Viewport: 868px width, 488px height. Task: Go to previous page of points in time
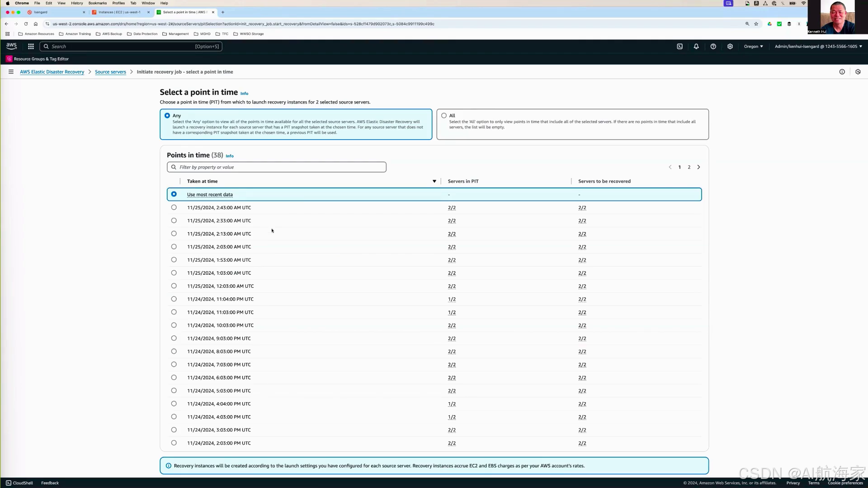coord(670,167)
